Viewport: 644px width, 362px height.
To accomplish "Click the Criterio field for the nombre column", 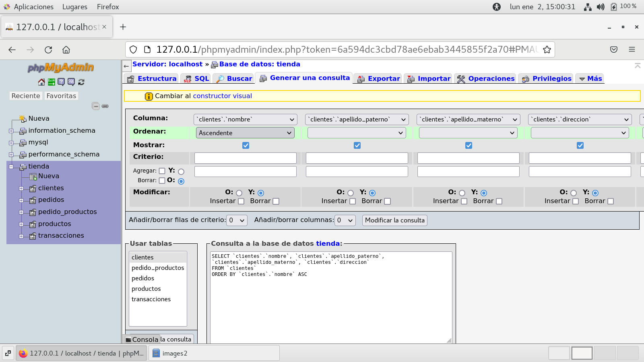I will coord(245,158).
